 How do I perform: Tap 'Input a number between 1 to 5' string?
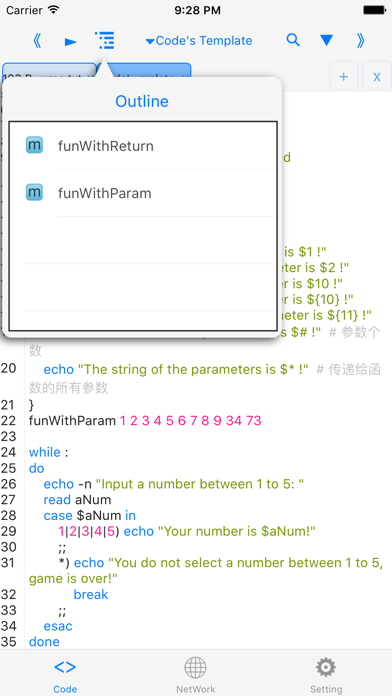pos(200,484)
